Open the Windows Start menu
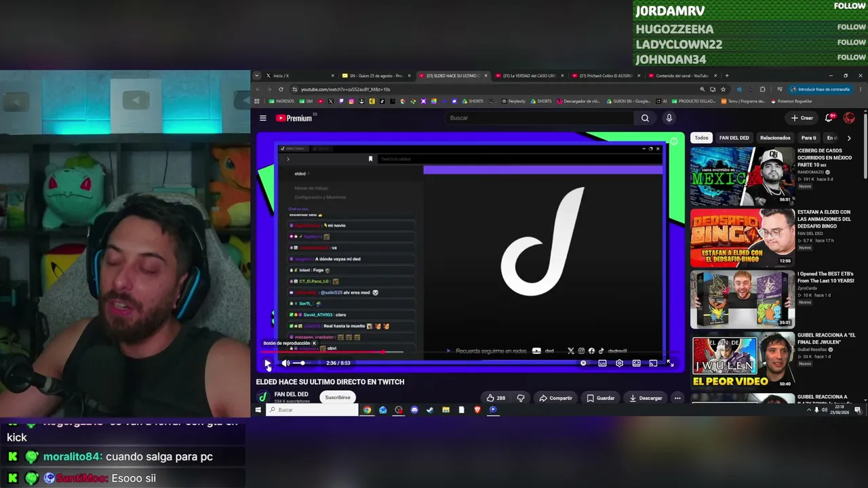 click(258, 410)
